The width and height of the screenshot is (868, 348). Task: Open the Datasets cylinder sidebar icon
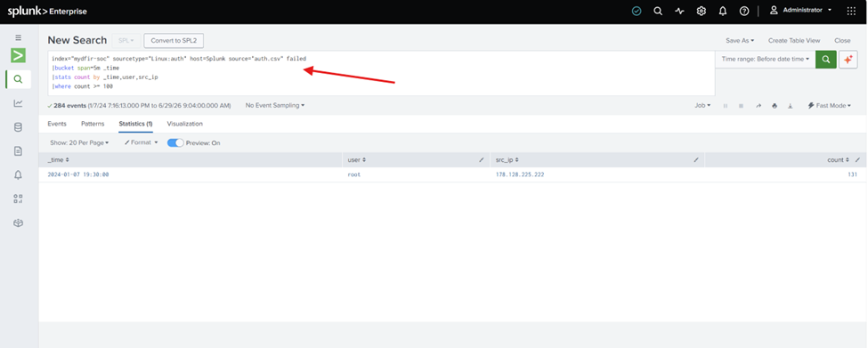(x=19, y=127)
